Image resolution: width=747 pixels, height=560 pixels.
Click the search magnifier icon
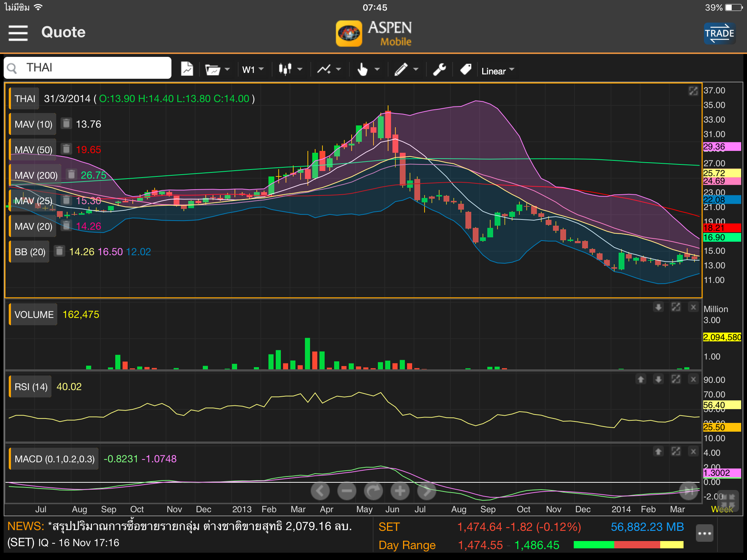click(x=12, y=68)
